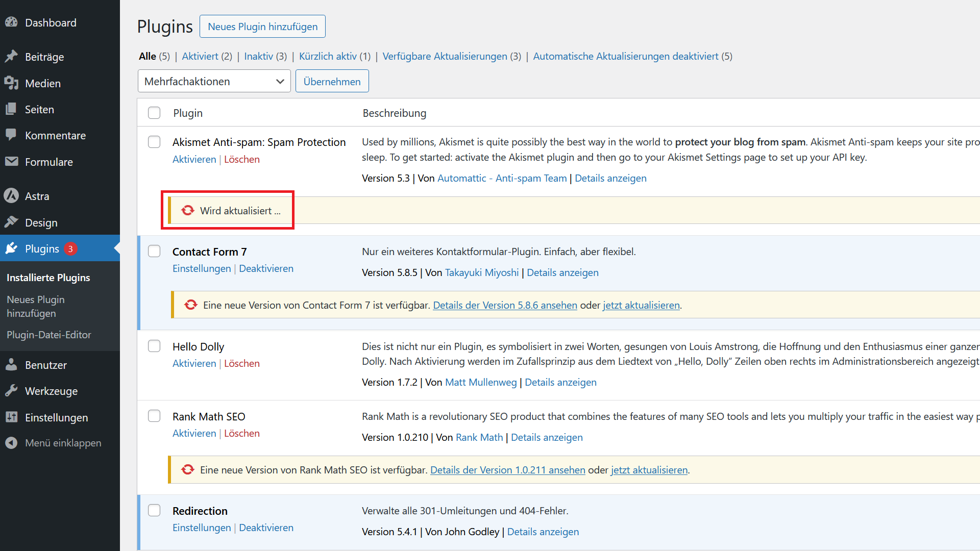Activate Akismet via Aktivieren link
The width and height of the screenshot is (980, 551).
point(194,159)
